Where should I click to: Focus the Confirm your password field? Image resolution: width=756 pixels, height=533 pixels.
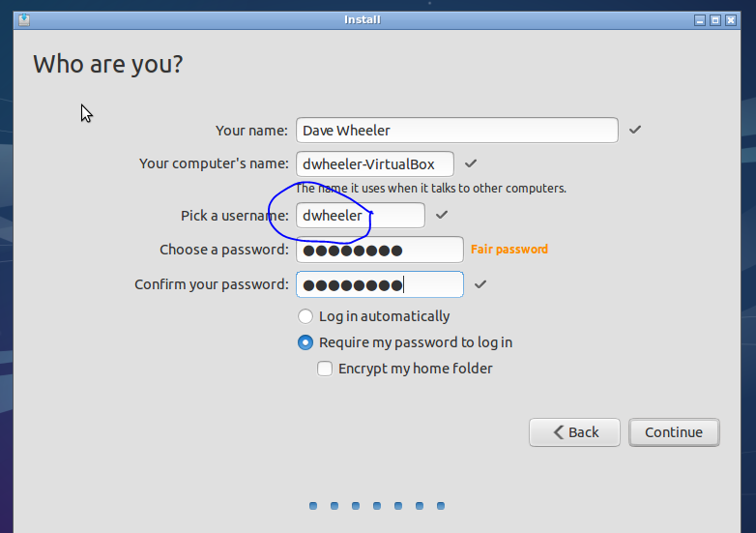pos(380,284)
